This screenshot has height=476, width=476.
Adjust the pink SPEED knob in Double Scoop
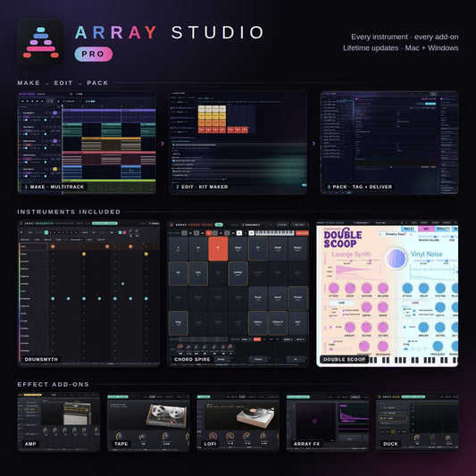coord(383,307)
